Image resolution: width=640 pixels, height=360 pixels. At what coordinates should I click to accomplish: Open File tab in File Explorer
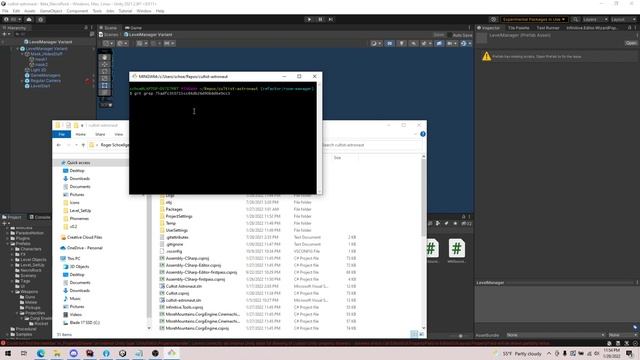coord(62,134)
